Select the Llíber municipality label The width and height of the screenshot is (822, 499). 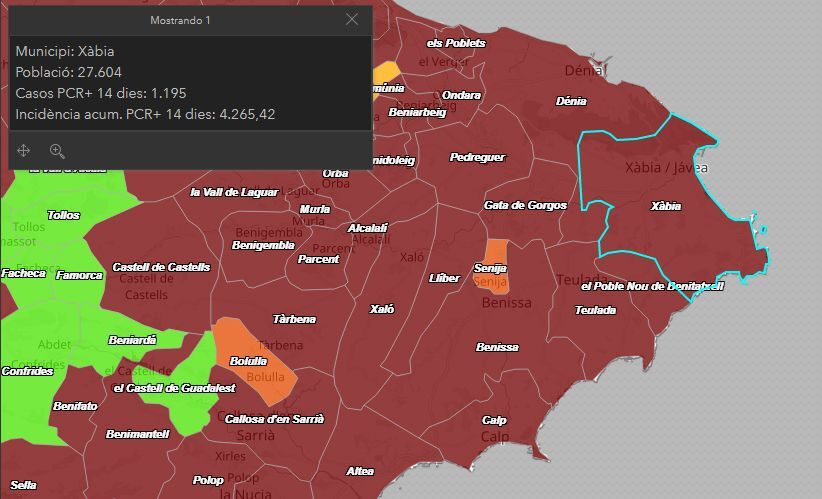[x=444, y=278]
